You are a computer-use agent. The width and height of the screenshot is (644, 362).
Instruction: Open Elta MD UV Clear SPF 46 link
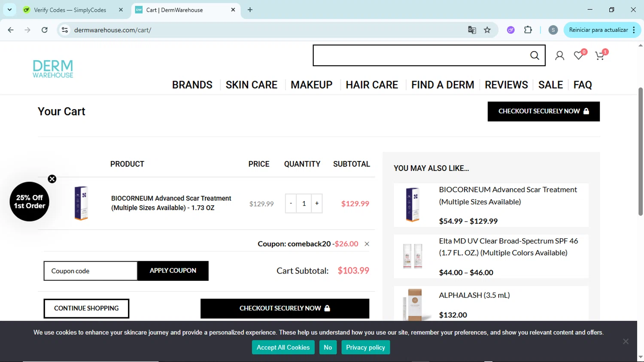[x=508, y=247]
